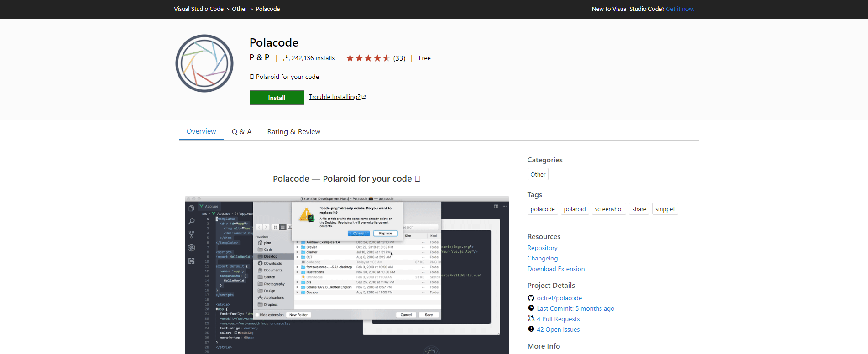Open the 4 Pull Requests link
The width and height of the screenshot is (868, 354).
coord(558,319)
